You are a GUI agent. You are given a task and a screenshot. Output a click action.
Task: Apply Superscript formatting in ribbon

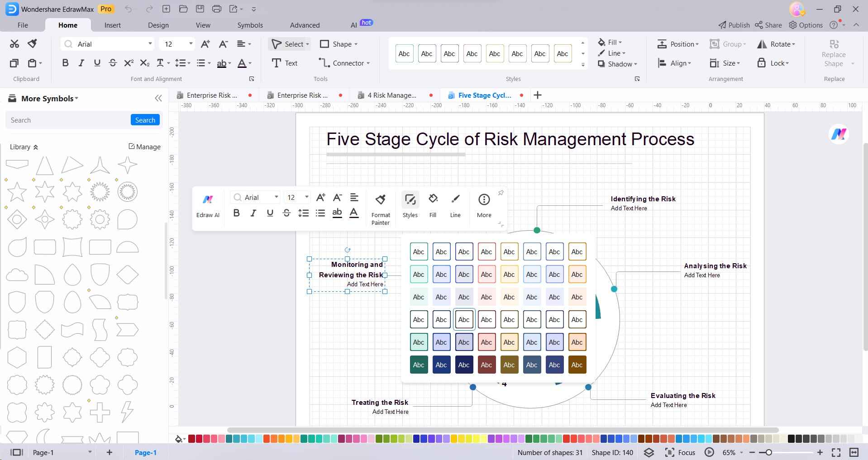(129, 63)
